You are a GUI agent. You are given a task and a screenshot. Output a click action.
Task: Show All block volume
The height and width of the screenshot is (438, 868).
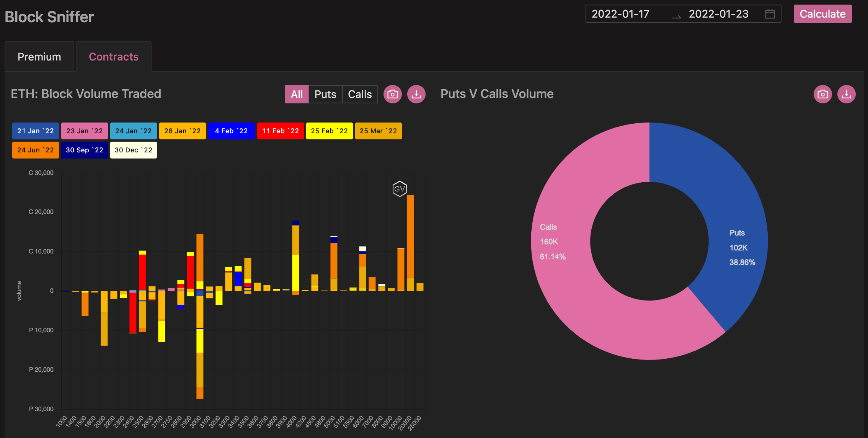click(x=297, y=94)
